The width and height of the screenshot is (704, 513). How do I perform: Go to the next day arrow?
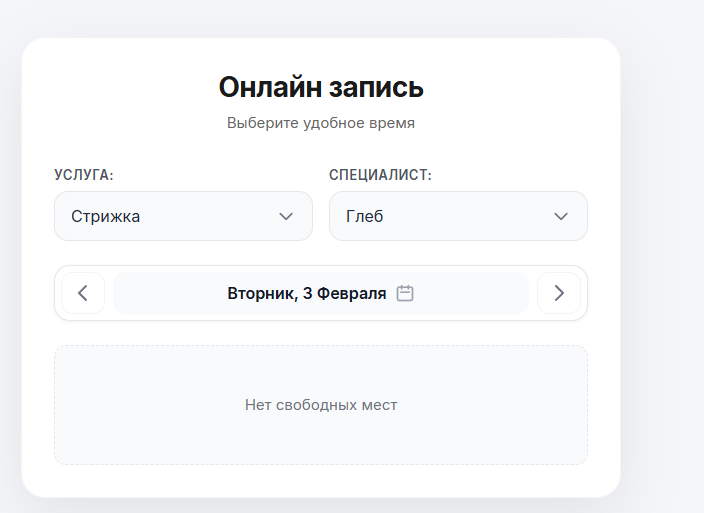pyautogui.click(x=559, y=293)
